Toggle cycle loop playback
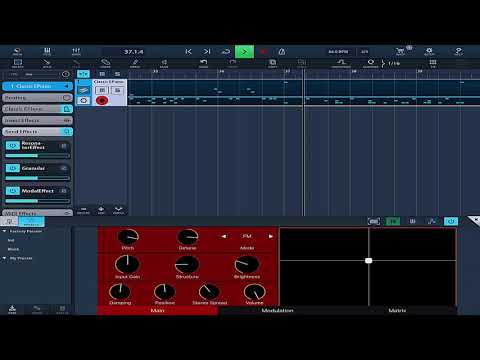The height and width of the screenshot is (360, 480). (226, 52)
